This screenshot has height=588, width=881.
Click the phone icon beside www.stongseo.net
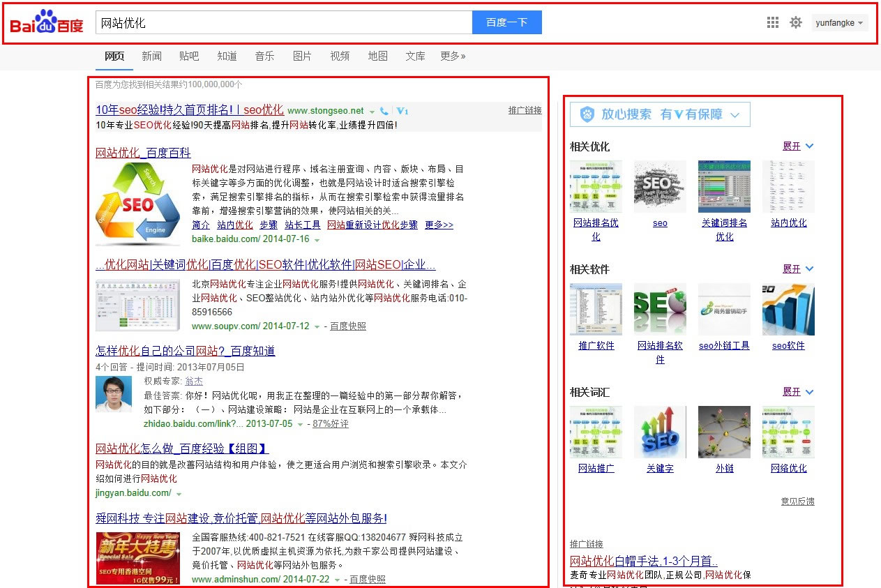coord(384,110)
